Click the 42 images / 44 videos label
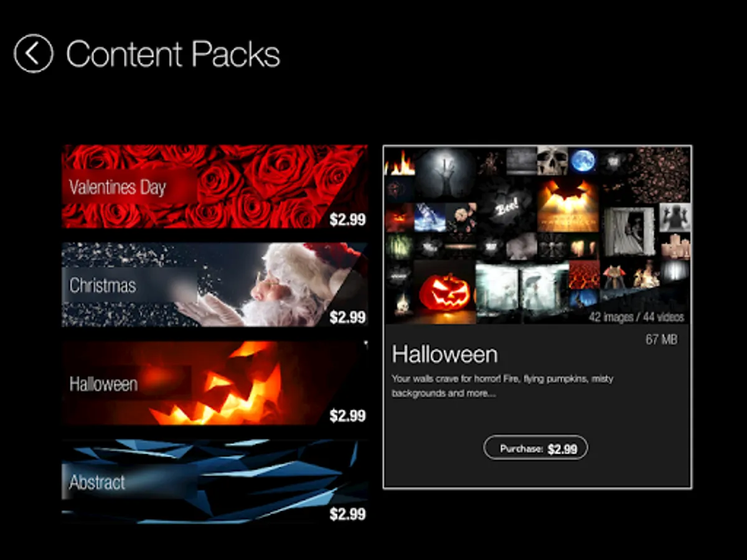The image size is (747, 560). [636, 317]
